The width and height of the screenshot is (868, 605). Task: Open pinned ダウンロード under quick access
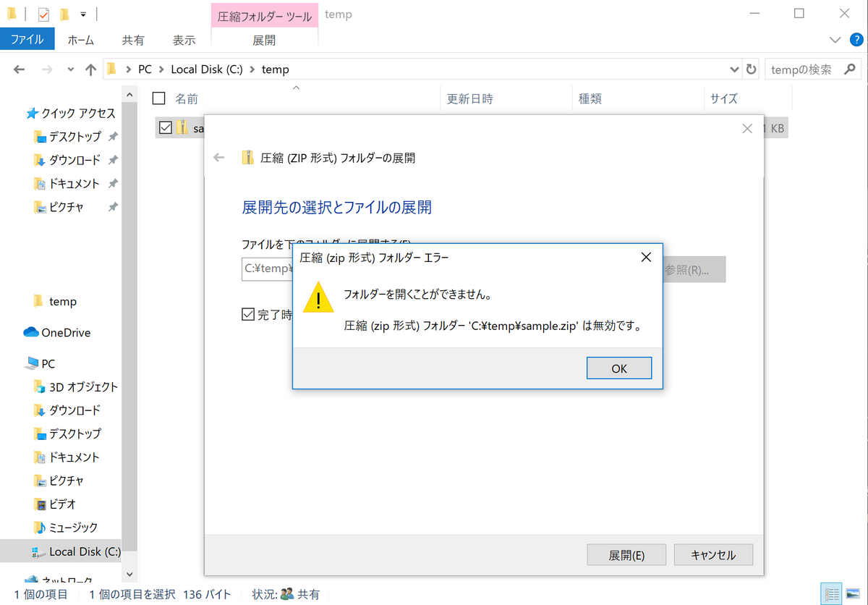68,160
